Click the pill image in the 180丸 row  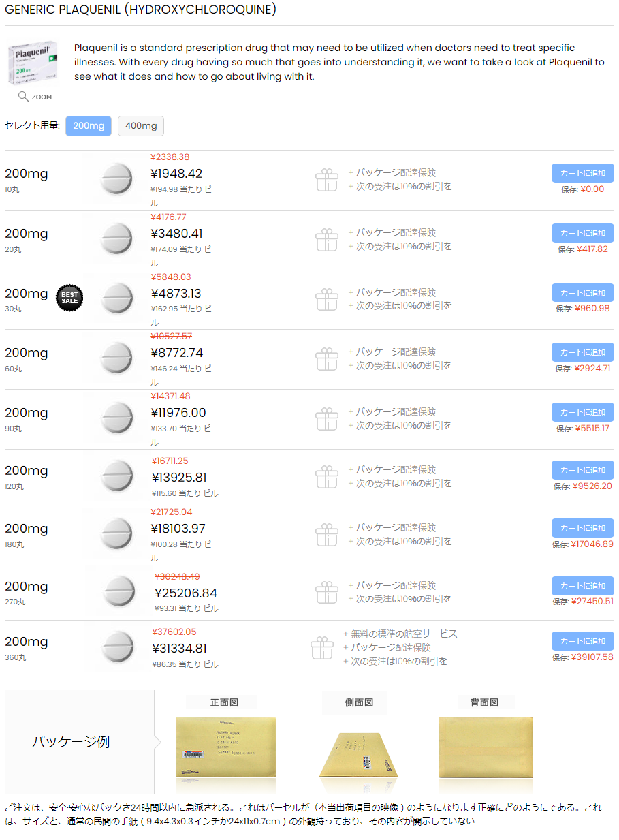point(117,535)
